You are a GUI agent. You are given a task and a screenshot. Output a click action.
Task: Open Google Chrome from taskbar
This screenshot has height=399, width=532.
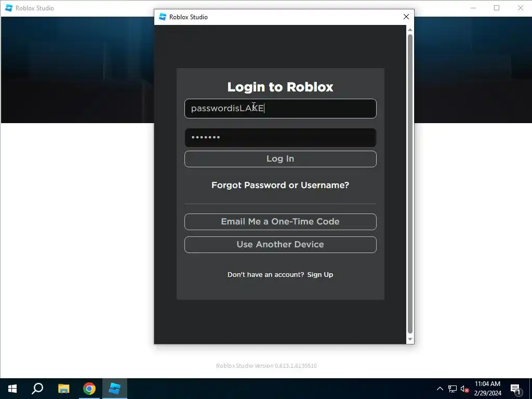tap(89, 389)
